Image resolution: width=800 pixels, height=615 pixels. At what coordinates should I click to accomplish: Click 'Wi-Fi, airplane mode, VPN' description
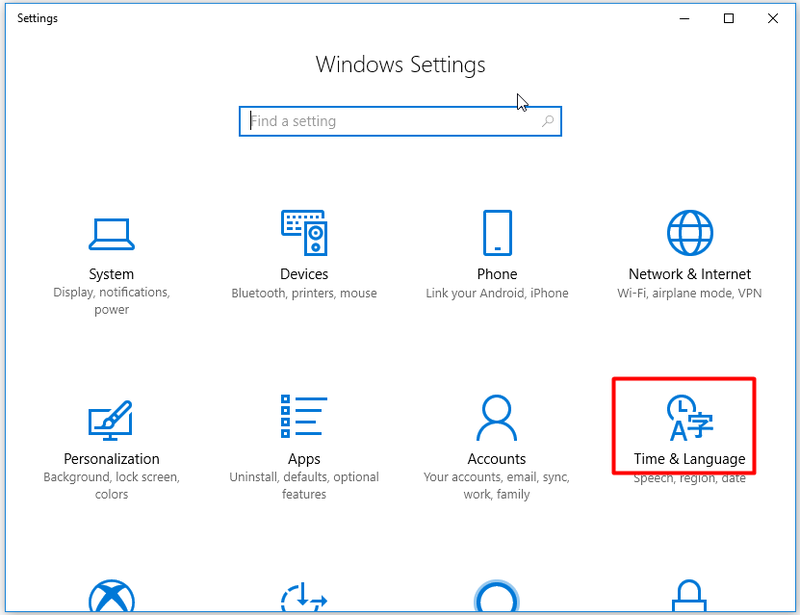click(x=689, y=293)
